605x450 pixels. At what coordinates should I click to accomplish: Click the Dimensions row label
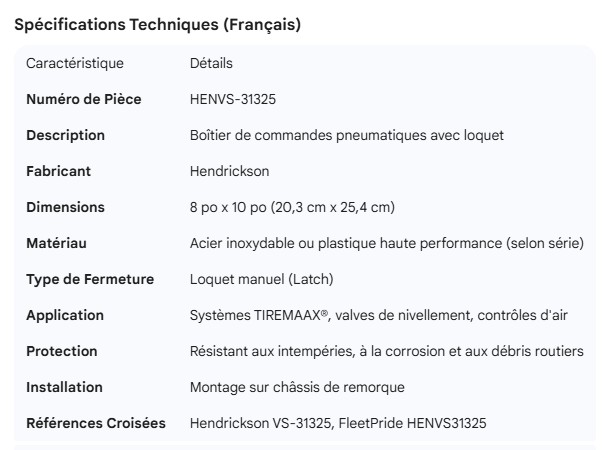pos(65,208)
